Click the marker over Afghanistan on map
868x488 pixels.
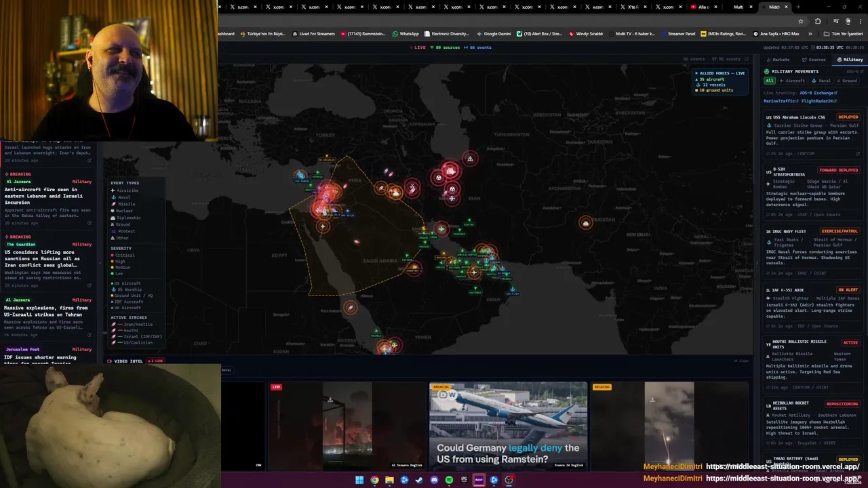(x=586, y=223)
